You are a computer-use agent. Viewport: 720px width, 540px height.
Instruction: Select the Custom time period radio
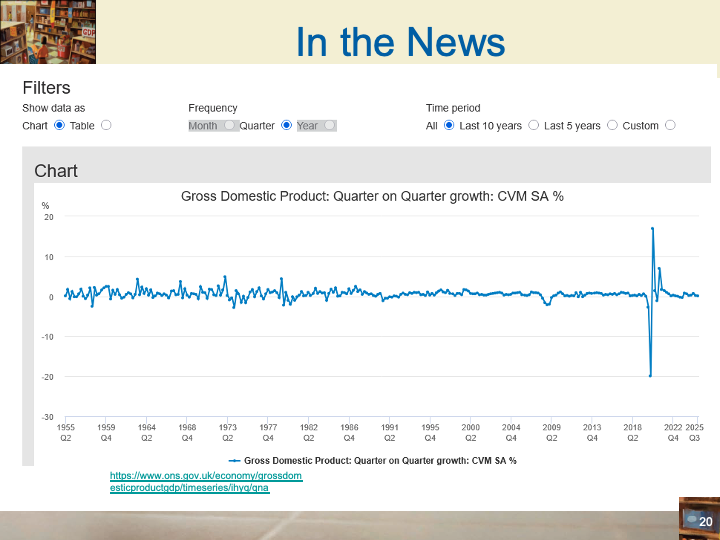(670, 125)
